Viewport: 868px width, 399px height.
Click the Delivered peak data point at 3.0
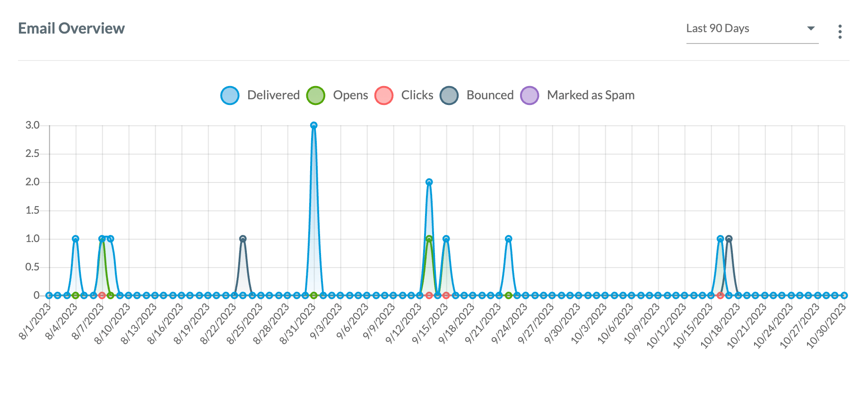point(314,126)
